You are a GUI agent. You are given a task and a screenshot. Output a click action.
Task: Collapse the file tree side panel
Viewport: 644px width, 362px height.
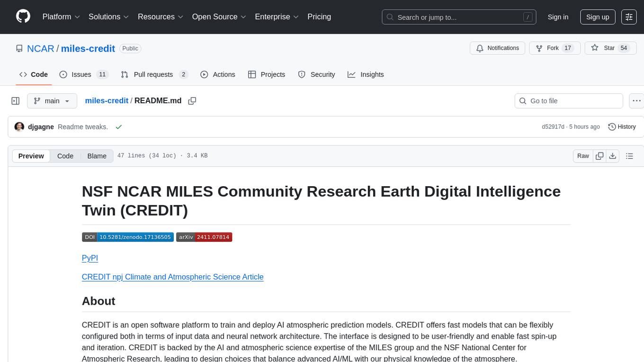[16, 101]
